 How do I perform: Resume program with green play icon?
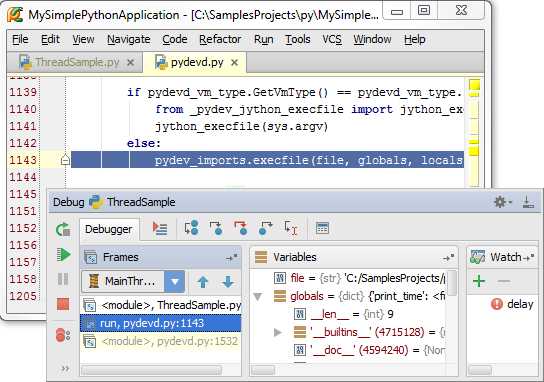point(63,255)
